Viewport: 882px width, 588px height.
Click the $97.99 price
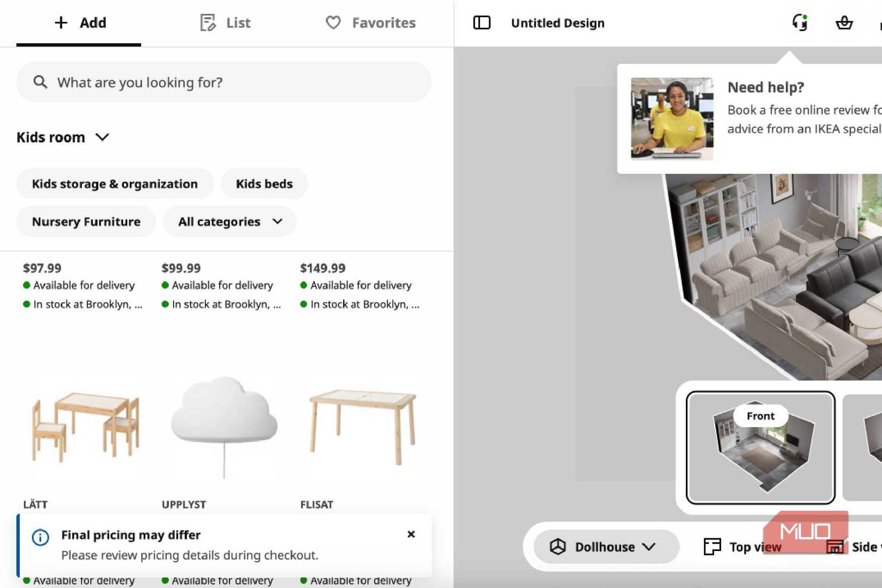point(42,268)
